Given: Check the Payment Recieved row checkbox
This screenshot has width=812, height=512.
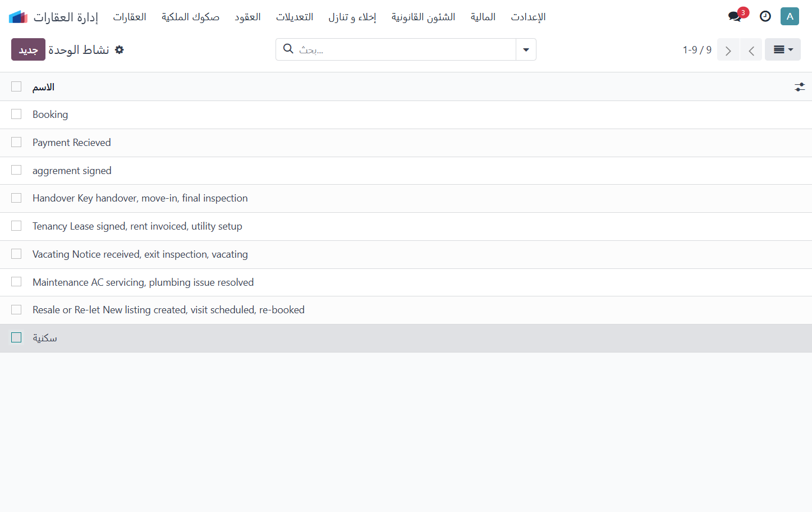Looking at the screenshot, I should point(16,142).
